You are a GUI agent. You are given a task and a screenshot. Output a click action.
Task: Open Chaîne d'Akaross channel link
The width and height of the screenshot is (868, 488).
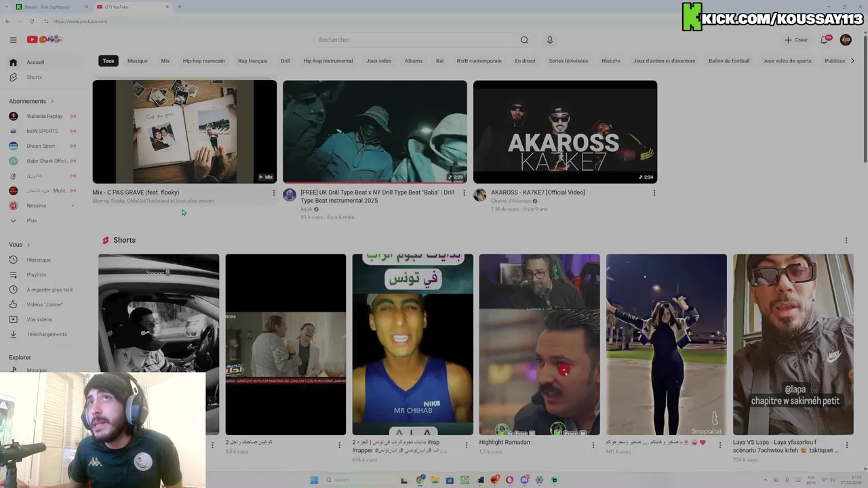pyautogui.click(x=511, y=201)
